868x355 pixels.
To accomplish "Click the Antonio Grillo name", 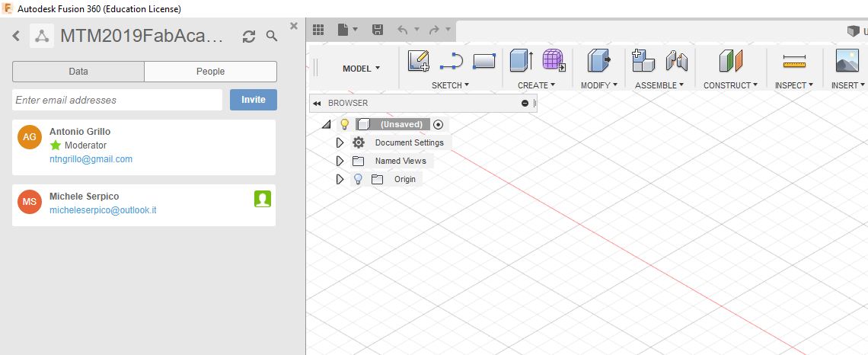I will tap(80, 132).
